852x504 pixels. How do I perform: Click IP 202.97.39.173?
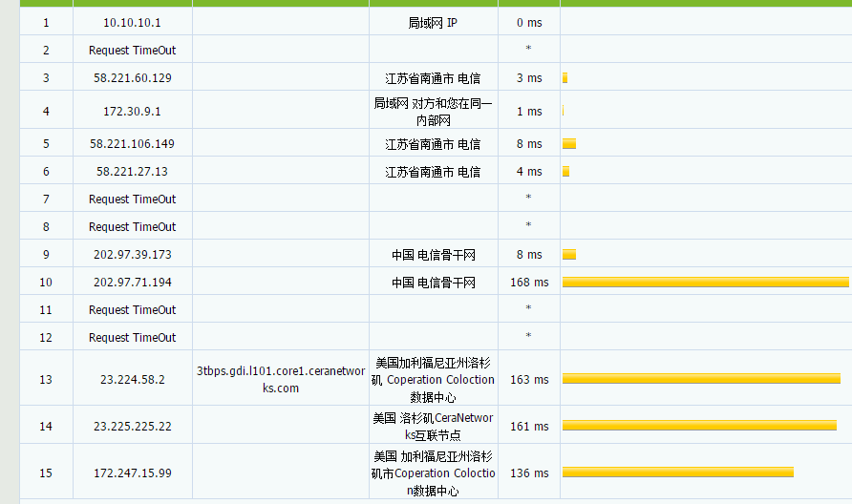pos(132,255)
